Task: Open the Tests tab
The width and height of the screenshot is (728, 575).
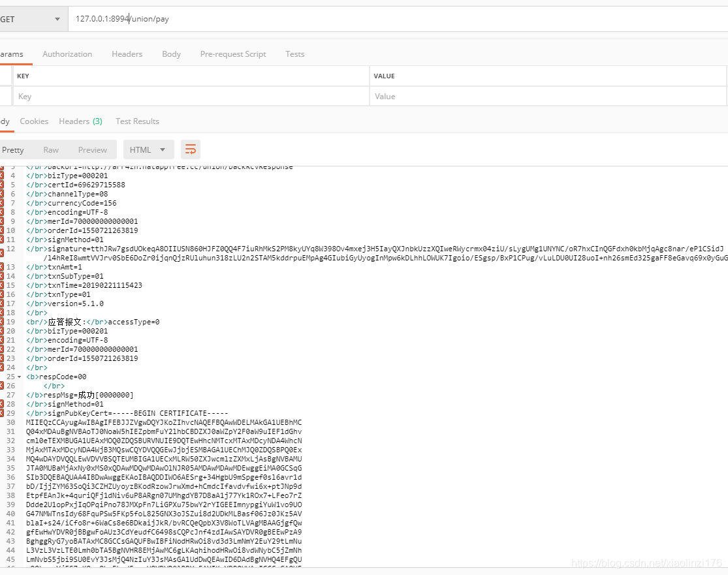Action: click(x=295, y=54)
